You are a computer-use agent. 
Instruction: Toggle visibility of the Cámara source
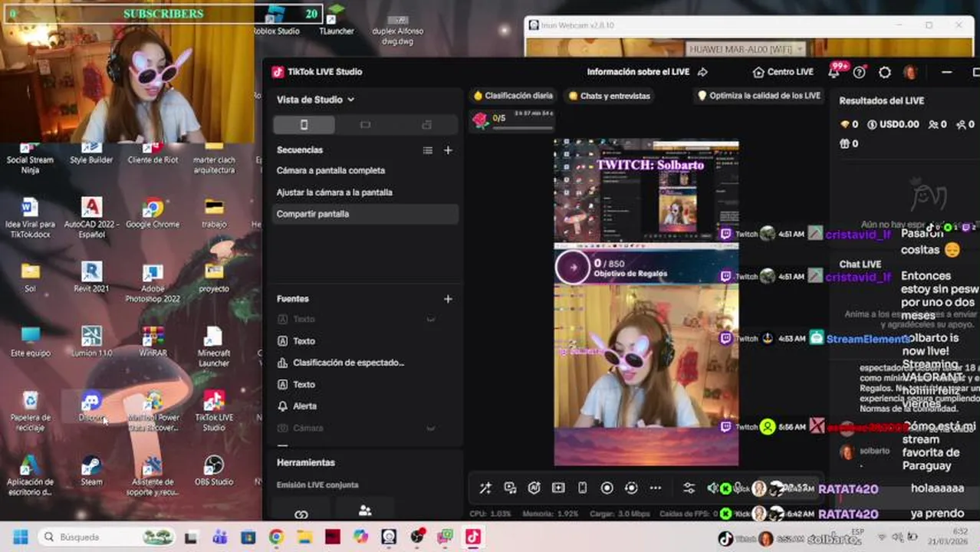431,428
